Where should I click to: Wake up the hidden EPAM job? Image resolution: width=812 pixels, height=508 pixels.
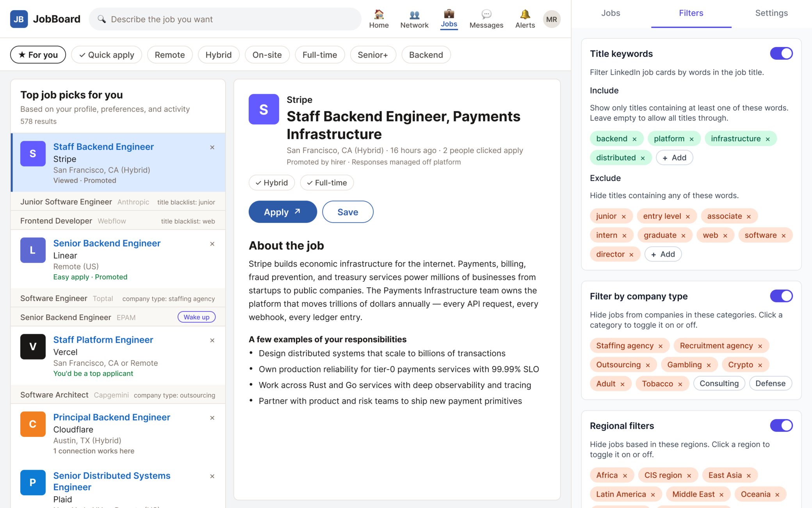196,317
